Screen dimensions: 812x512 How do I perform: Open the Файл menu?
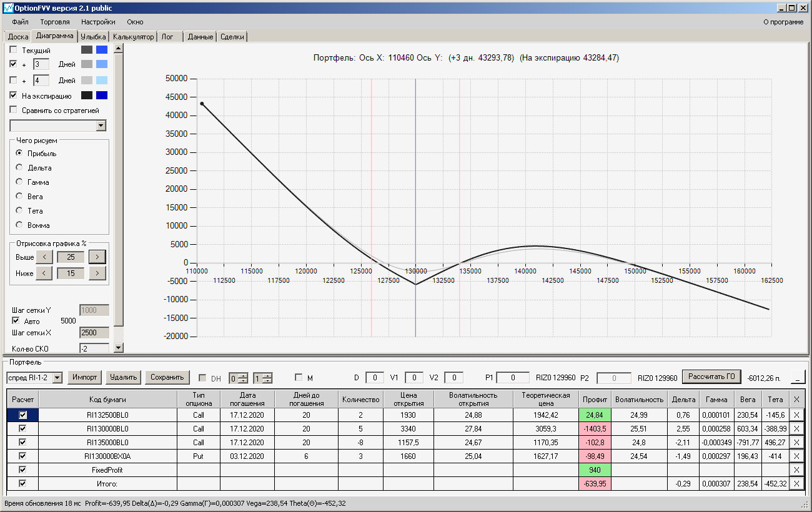coord(20,22)
